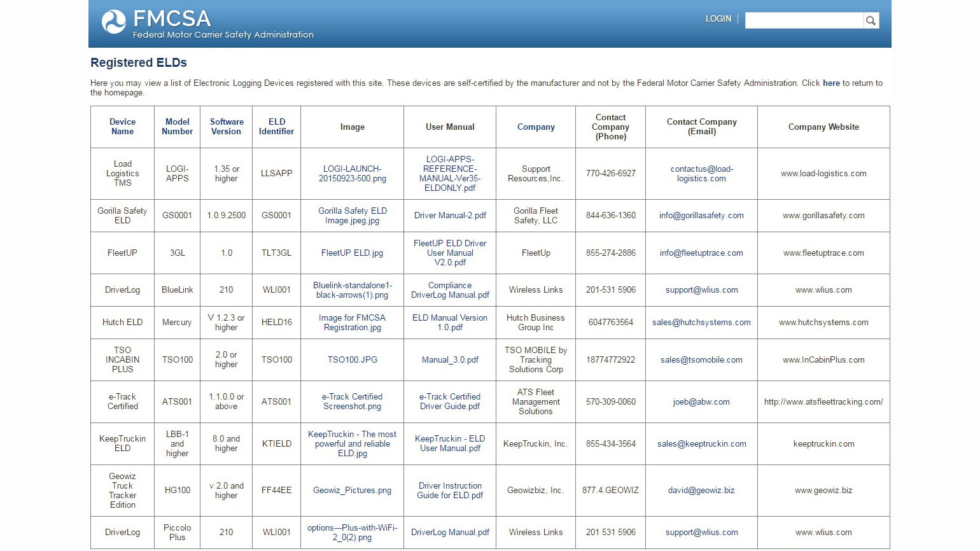The width and height of the screenshot is (980, 551).
Task: Click inside the search text field
Action: point(803,20)
